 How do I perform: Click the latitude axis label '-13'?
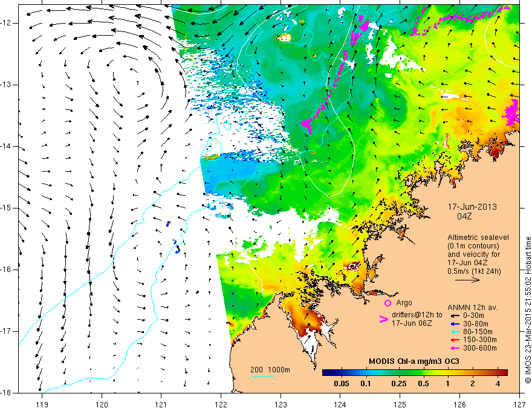click(x=7, y=85)
